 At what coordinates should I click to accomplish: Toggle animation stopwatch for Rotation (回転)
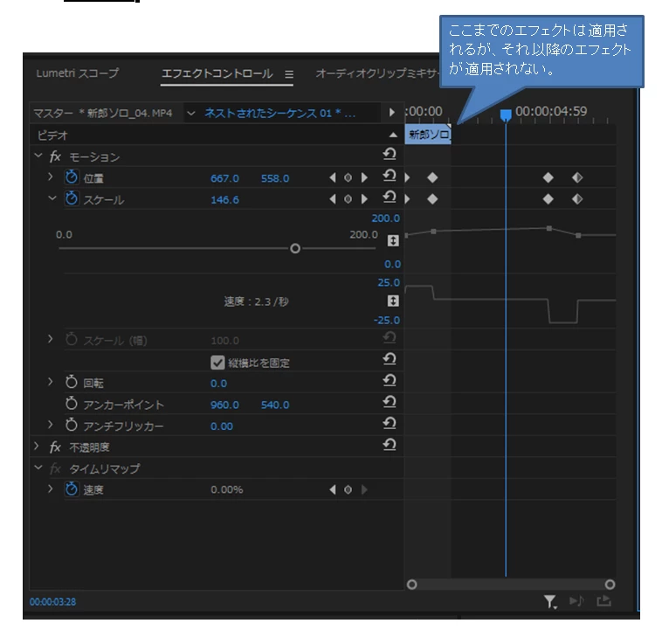click(x=72, y=382)
